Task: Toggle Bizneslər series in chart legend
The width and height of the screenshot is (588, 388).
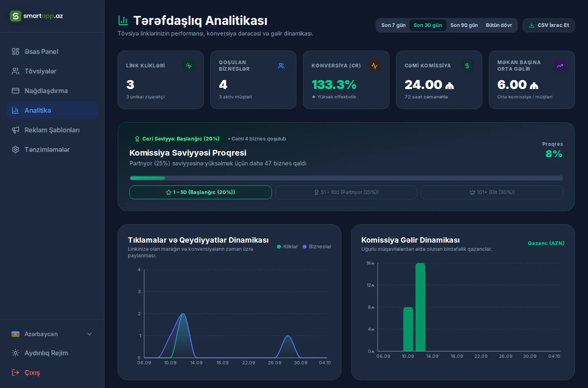Action: 317,247
